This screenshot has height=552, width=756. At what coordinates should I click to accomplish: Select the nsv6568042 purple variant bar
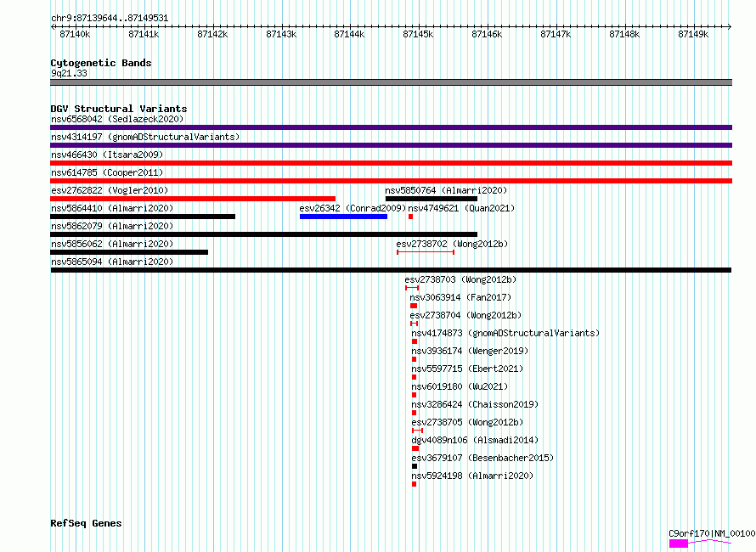point(391,127)
